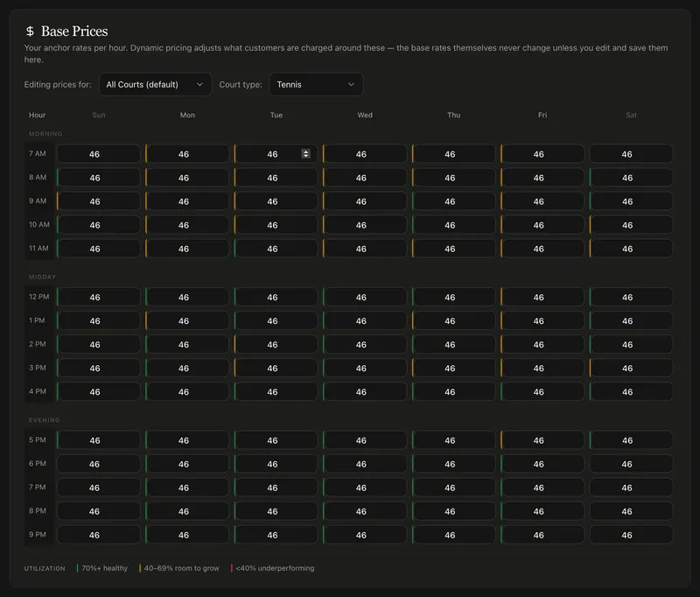Select the Tuesday 7 AM price field
This screenshot has height=597, width=700.
(x=276, y=154)
